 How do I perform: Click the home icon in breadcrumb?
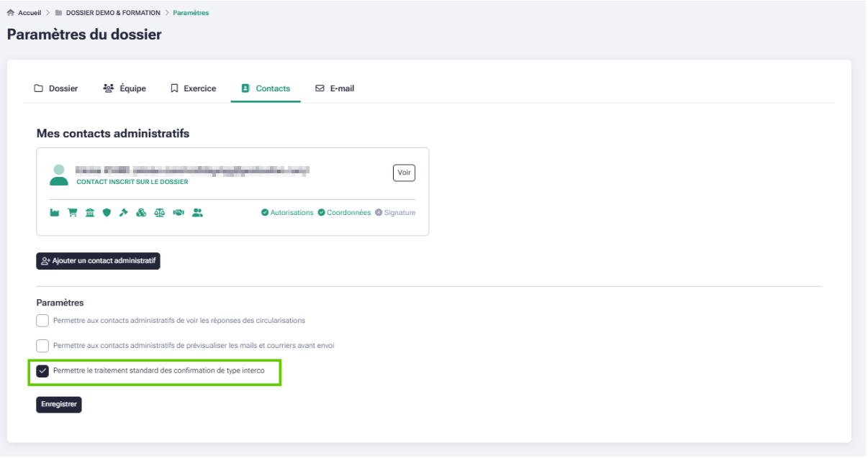(11, 13)
